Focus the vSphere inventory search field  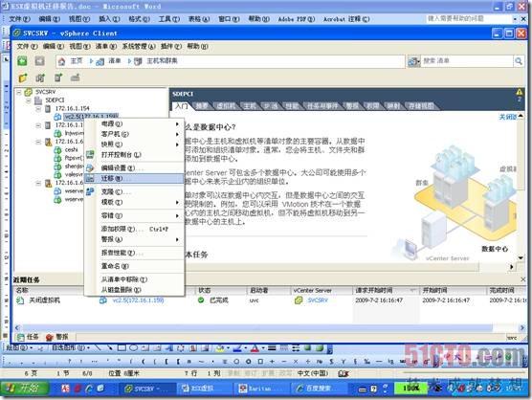point(467,61)
